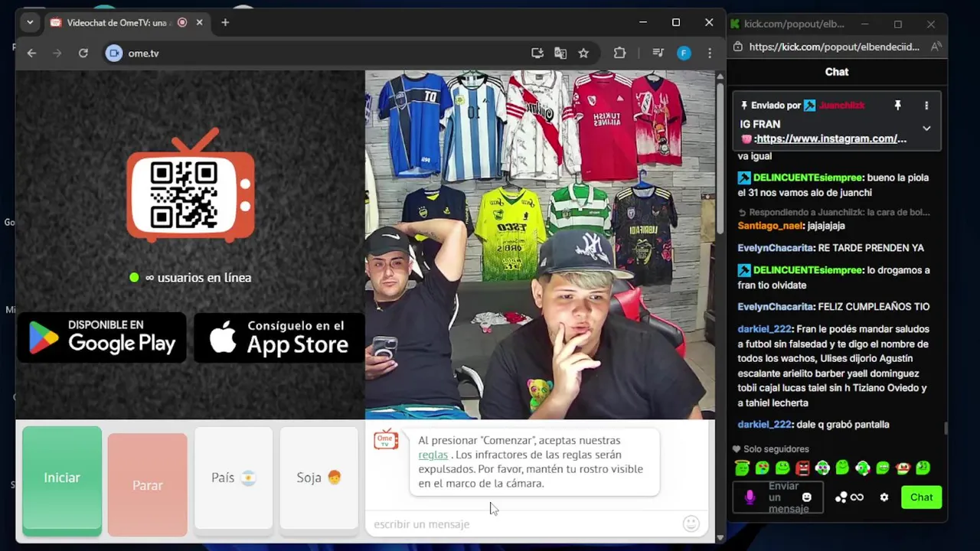The image size is (980, 551).
Task: Click the OmeTV QR code TV logo
Action: coord(190,185)
